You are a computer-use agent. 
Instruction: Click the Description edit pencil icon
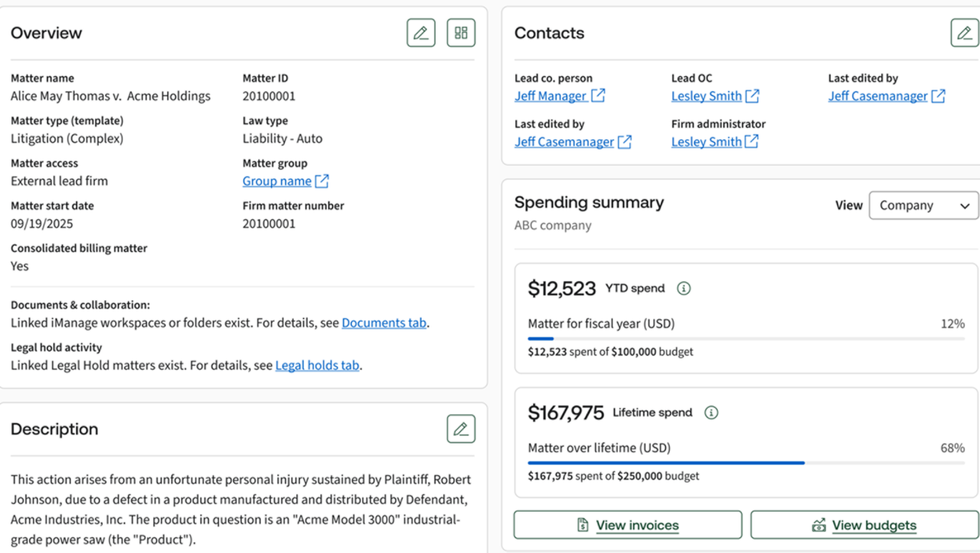[x=461, y=429]
